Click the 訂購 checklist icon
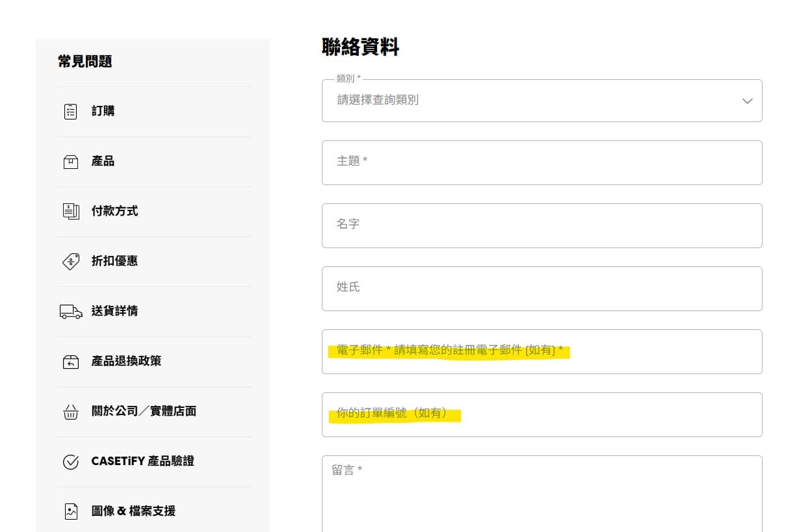Screen dimensions: 797x532 tap(70, 111)
